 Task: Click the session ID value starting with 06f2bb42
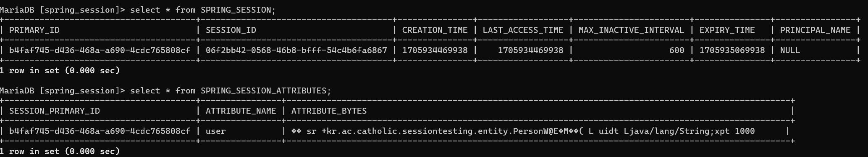(x=296, y=50)
